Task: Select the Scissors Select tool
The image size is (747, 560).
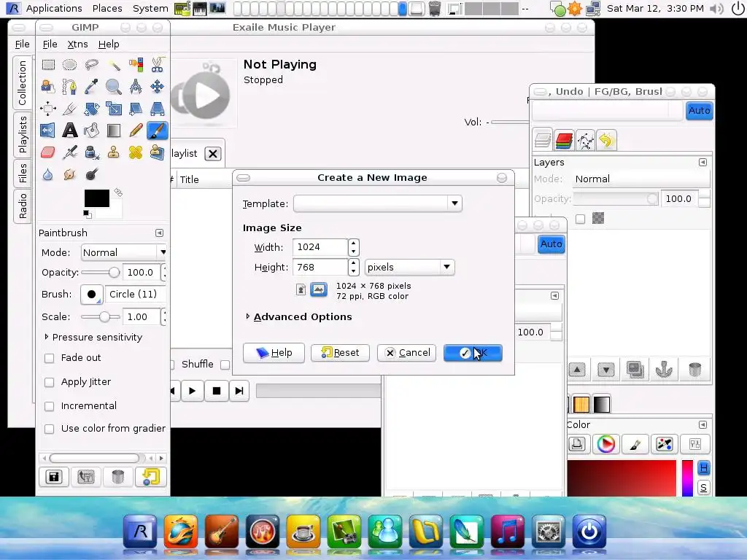Action: (x=158, y=65)
